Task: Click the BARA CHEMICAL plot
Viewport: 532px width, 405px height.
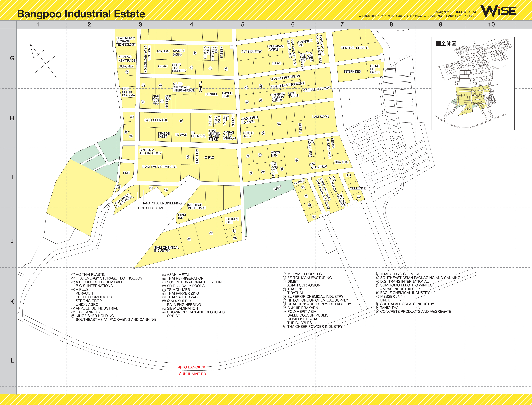Action: click(x=156, y=120)
